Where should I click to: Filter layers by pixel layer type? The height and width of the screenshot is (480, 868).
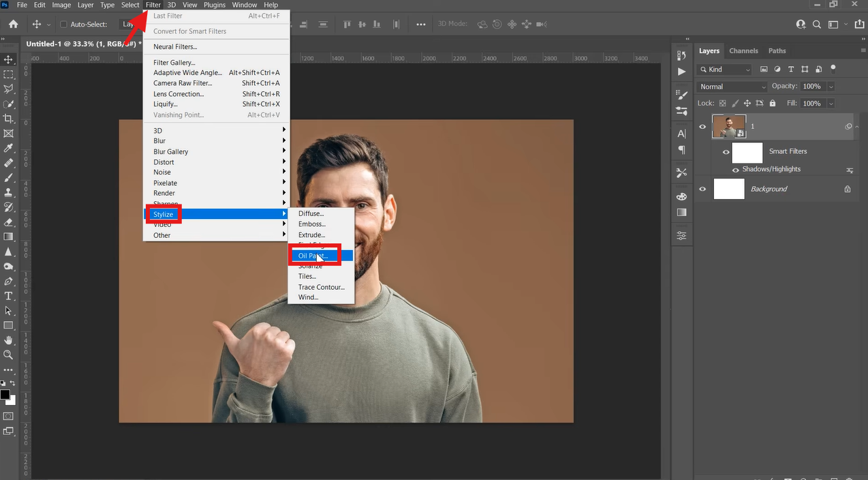(764, 70)
